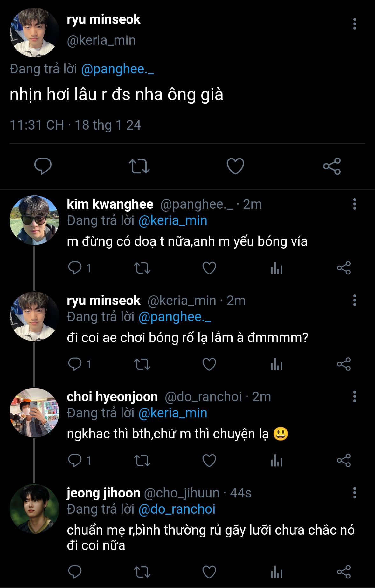View analytics for kim kwanghee's reply
375x588 pixels.
tap(276, 269)
